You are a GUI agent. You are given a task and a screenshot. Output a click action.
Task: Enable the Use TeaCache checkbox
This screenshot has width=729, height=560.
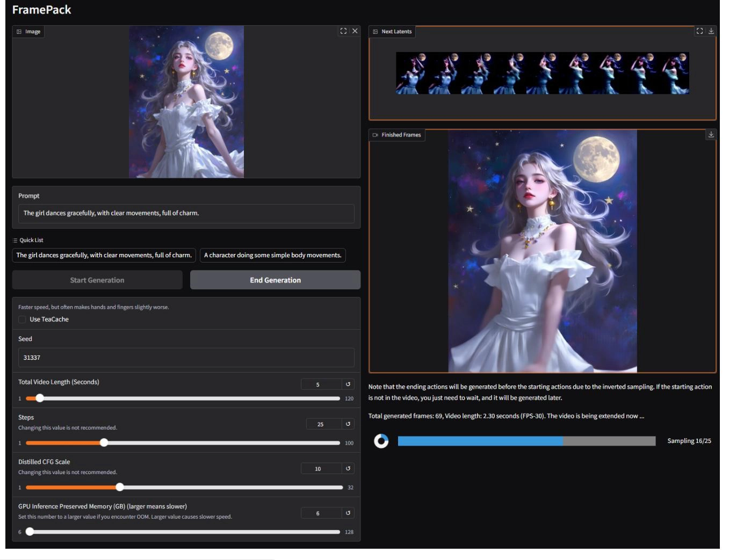tap(23, 319)
